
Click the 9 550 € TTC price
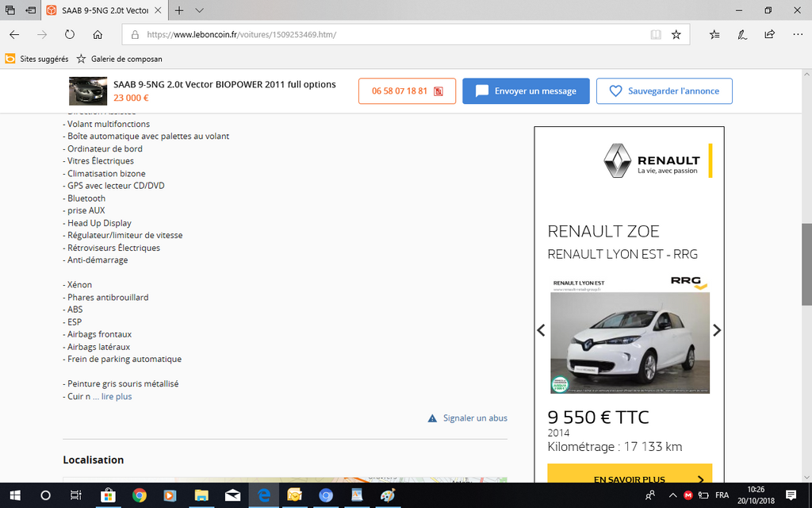click(x=598, y=418)
